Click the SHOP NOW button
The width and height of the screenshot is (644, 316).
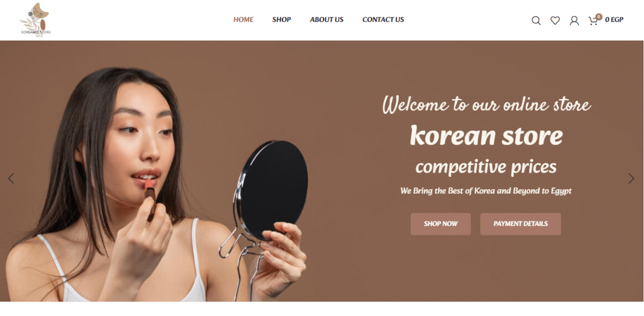(x=440, y=224)
